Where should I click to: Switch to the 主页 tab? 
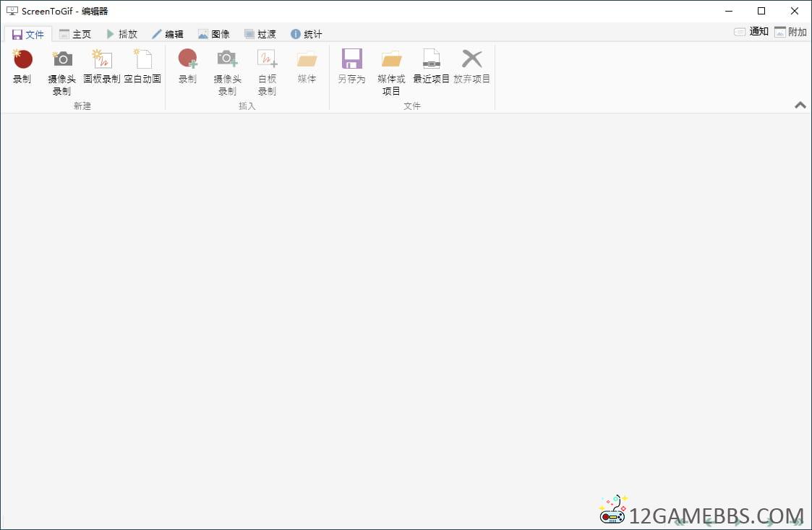(x=75, y=34)
